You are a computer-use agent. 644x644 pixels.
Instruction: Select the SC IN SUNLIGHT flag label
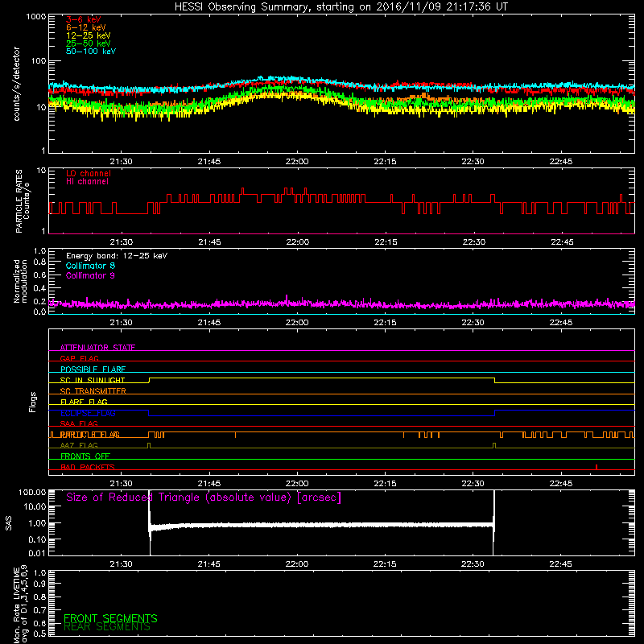click(93, 380)
